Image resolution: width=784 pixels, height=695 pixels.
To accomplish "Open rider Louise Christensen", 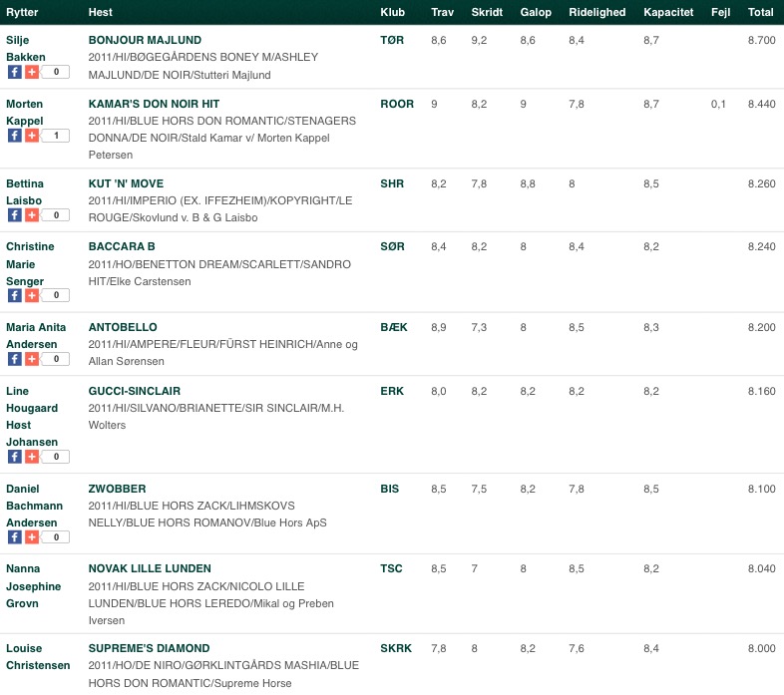I will coord(38,656).
